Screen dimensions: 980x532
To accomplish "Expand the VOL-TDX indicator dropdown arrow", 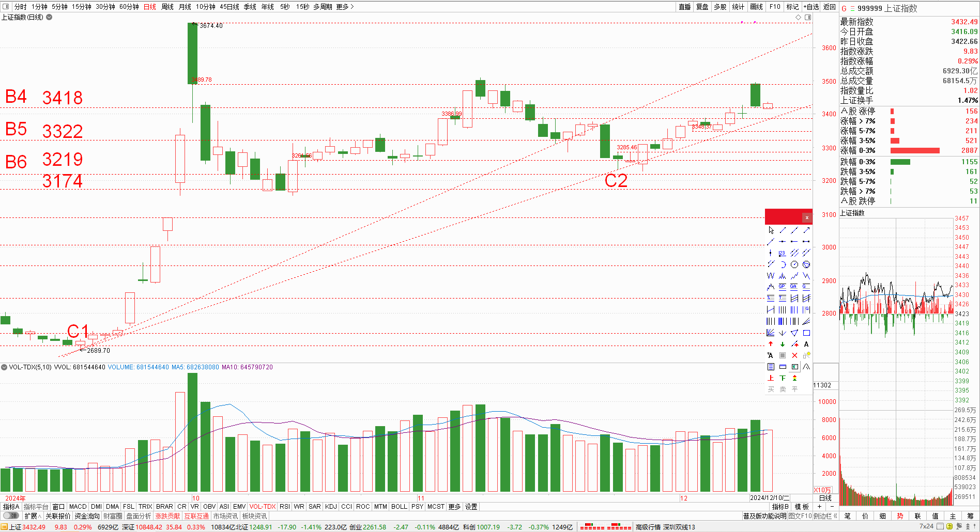I will tap(4, 367).
